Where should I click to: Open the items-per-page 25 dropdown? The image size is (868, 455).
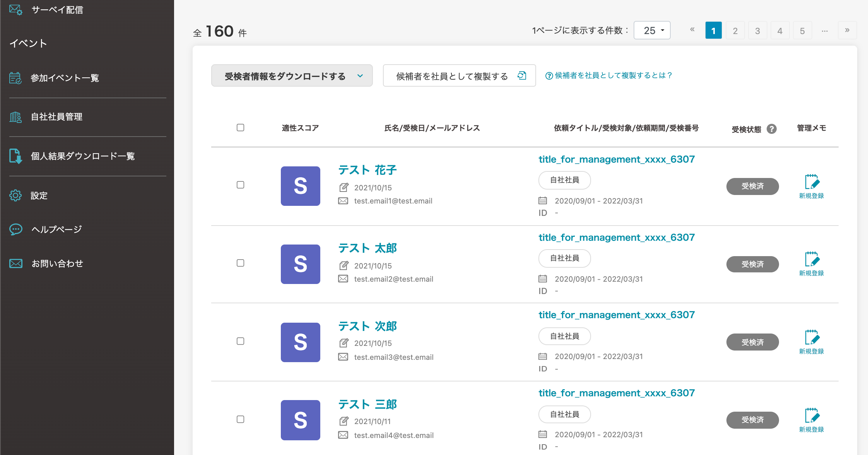(652, 30)
